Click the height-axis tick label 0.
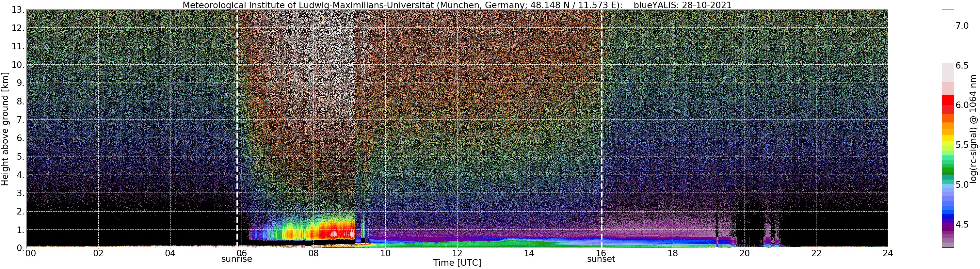Screen dimensions: 980x269 pos(21,247)
